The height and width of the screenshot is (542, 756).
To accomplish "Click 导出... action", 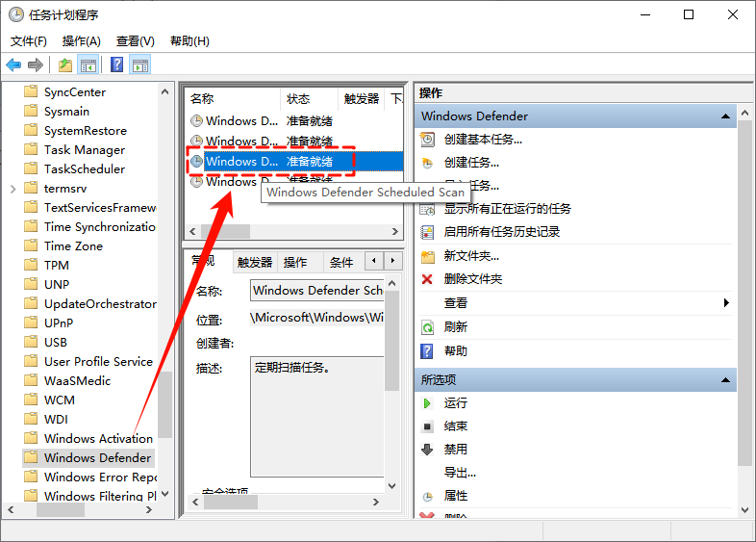I will [x=460, y=473].
